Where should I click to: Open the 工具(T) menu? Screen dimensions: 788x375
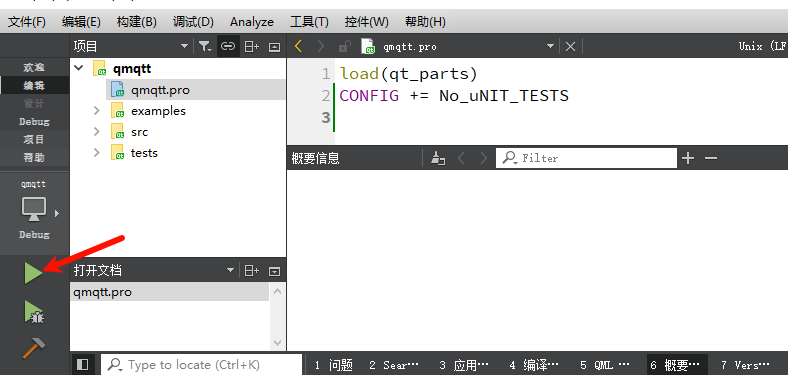[310, 22]
